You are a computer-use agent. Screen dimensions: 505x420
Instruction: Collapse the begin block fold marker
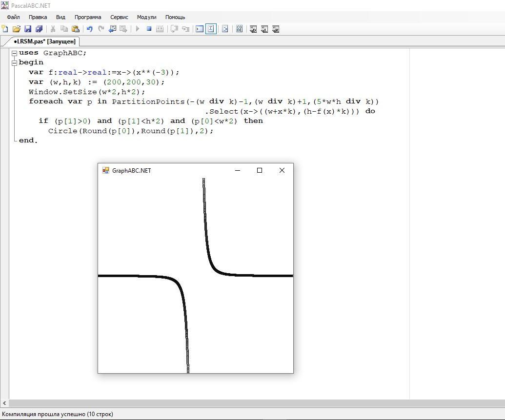point(15,62)
